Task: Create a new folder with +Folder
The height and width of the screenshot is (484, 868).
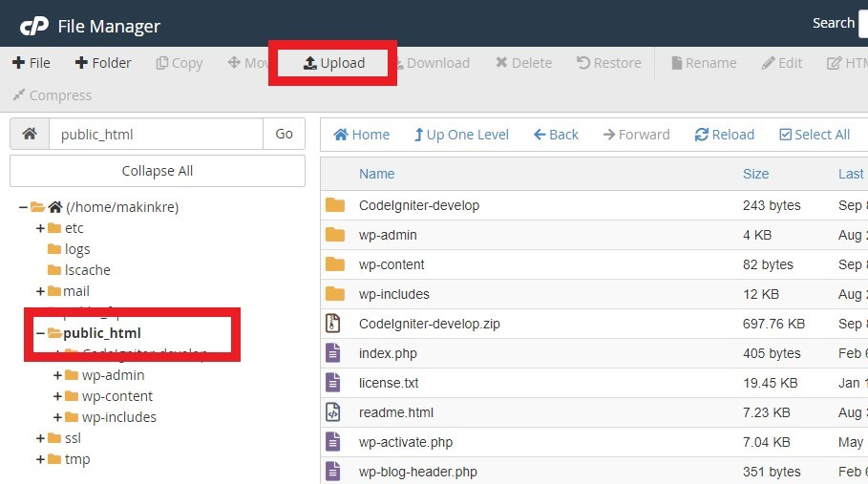Action: tap(103, 63)
